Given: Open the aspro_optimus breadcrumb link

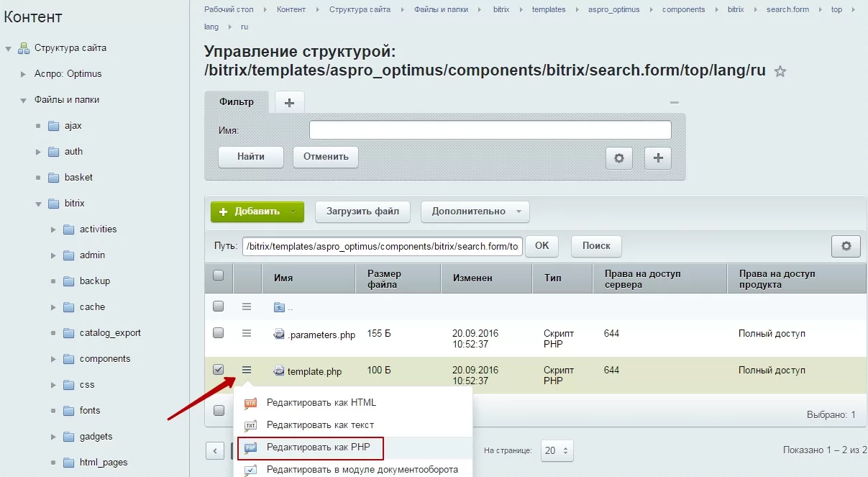Looking at the screenshot, I should click(613, 9).
